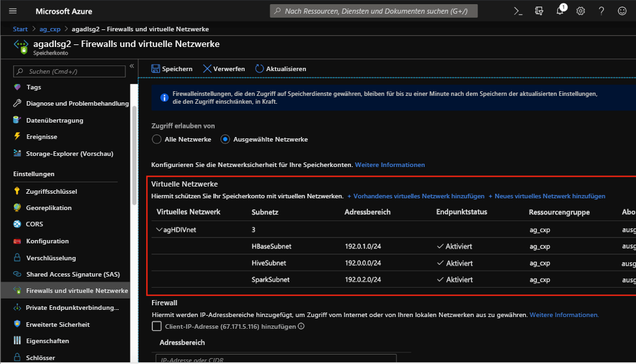636x364 pixels.
Task: Click the CORS icon in sidebar
Action: point(17,224)
